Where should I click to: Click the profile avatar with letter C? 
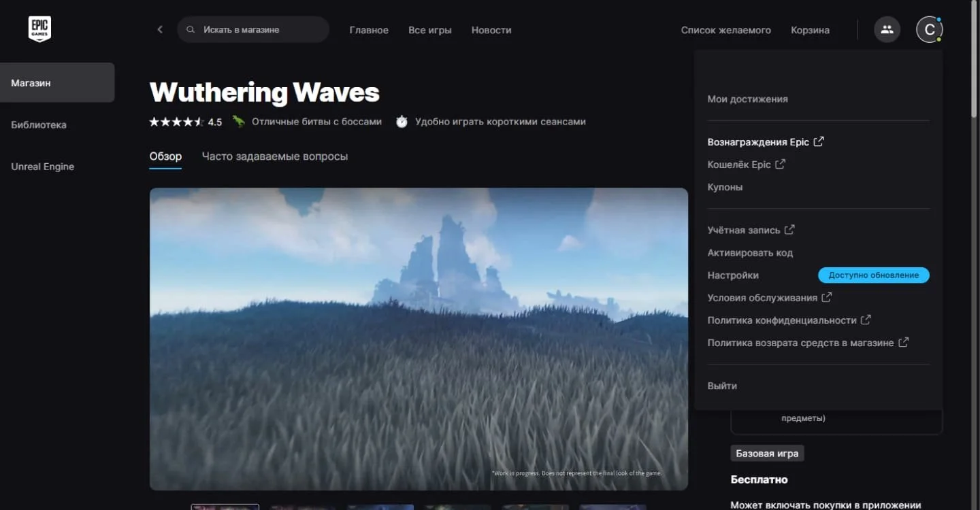point(930,30)
